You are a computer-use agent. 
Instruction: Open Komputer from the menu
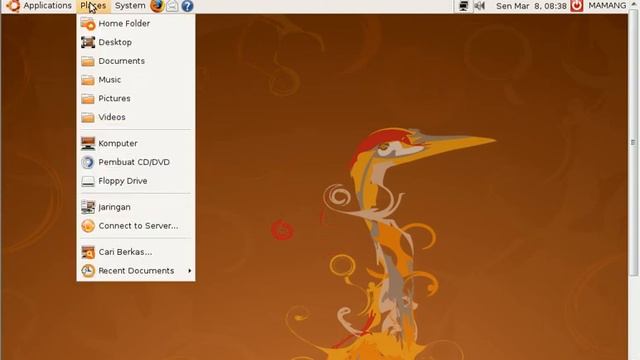pos(136,144)
